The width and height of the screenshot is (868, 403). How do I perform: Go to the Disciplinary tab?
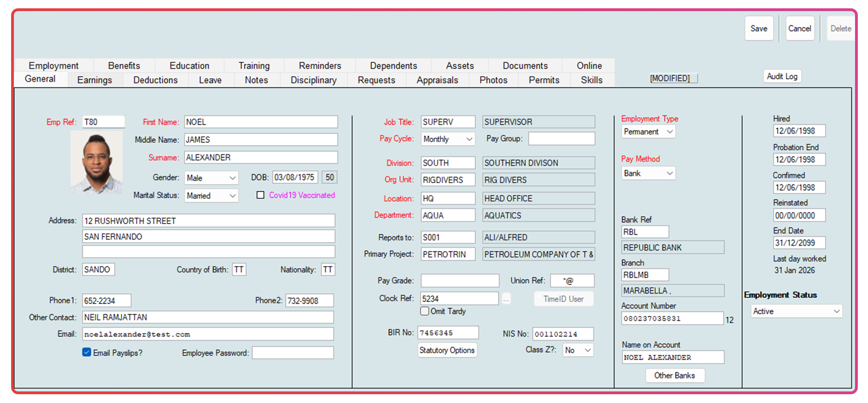click(313, 80)
